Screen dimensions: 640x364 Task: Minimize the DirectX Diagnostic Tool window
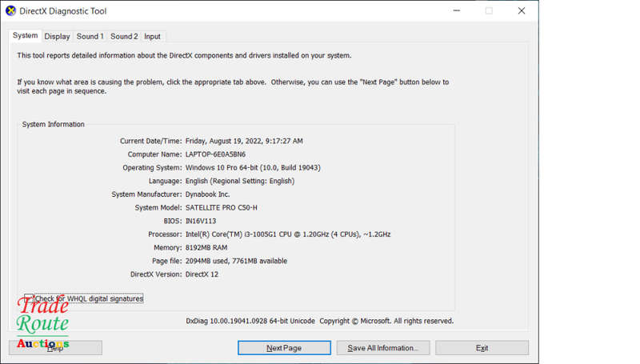tap(457, 11)
